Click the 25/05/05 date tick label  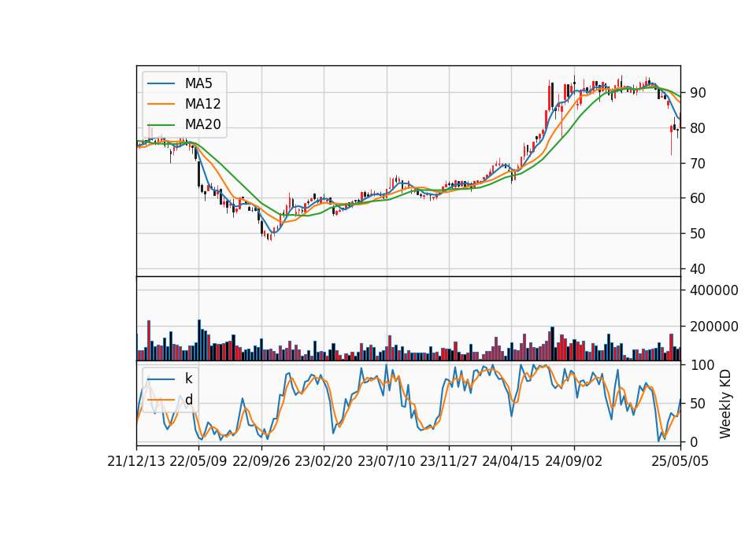tap(680, 461)
